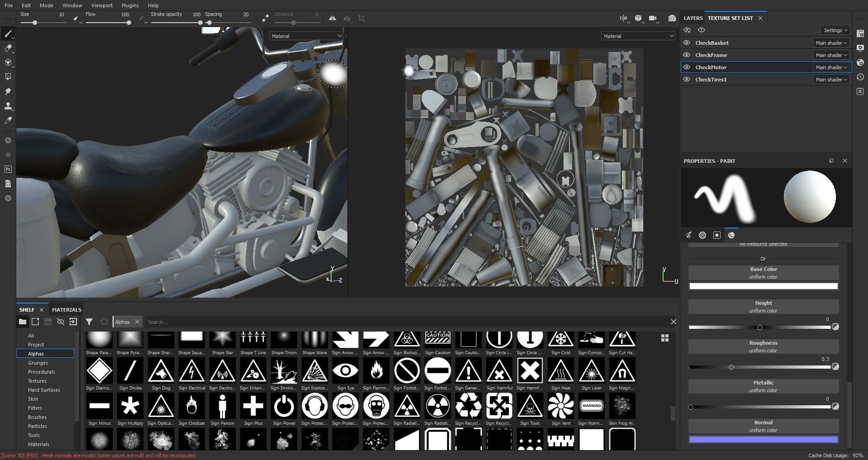Screen dimensions: 868x460
Task: Select Particles category in shelf
Action: [x=38, y=426]
